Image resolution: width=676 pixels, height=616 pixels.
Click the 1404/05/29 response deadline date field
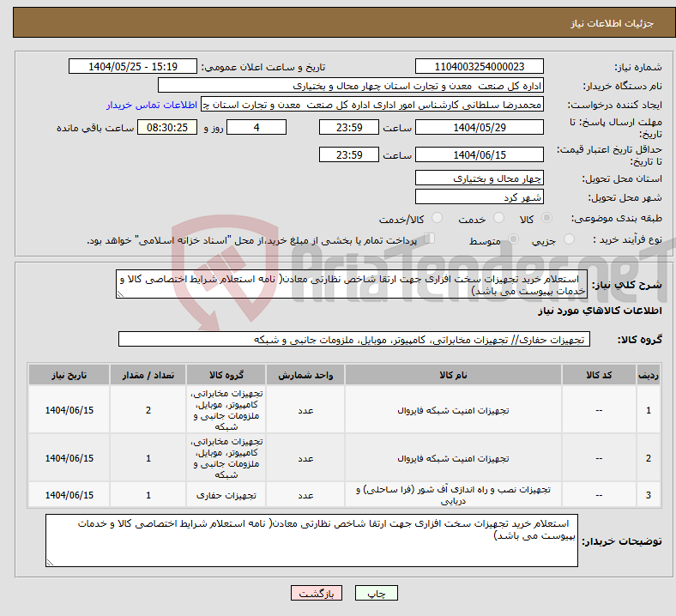point(479,127)
